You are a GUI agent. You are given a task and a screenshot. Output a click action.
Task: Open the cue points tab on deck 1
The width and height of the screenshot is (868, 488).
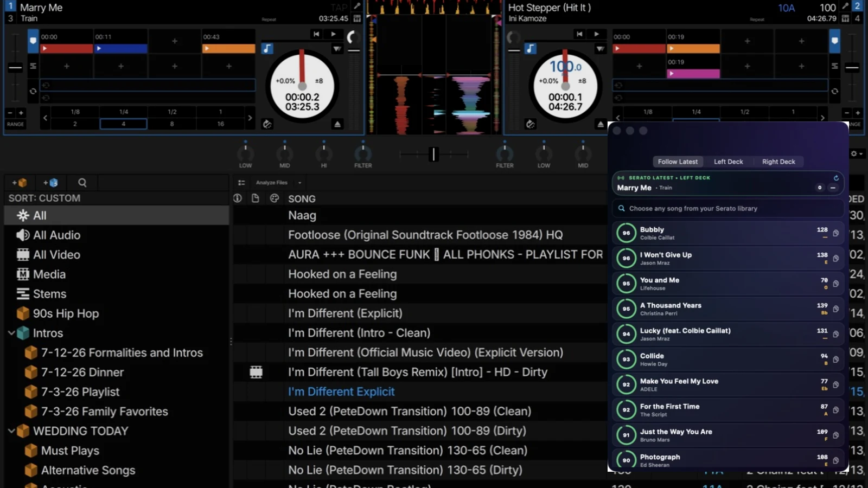33,41
